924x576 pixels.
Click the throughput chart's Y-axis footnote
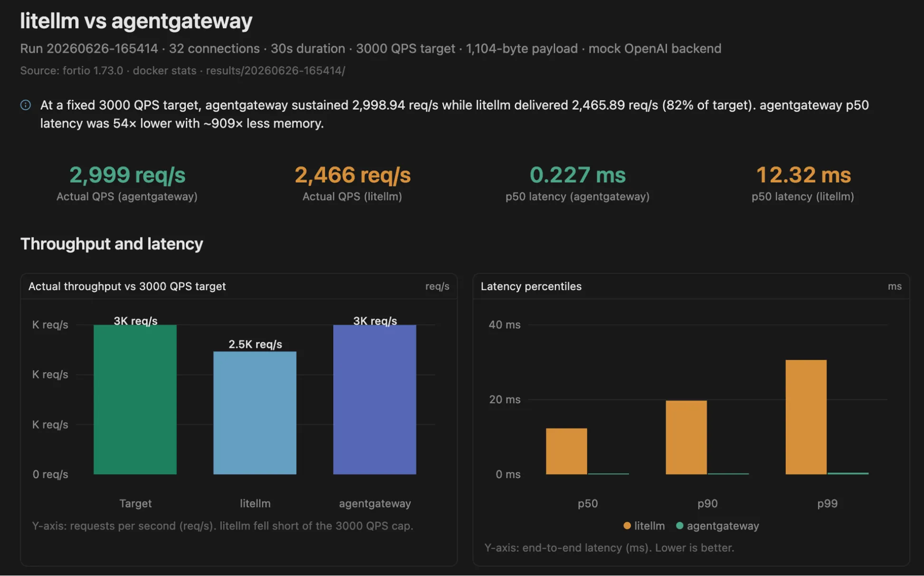click(222, 526)
